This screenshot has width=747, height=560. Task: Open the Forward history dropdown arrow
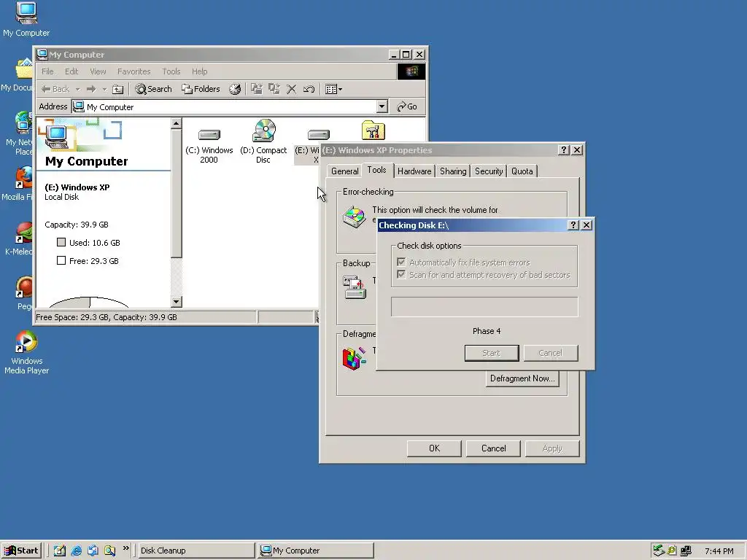click(104, 89)
